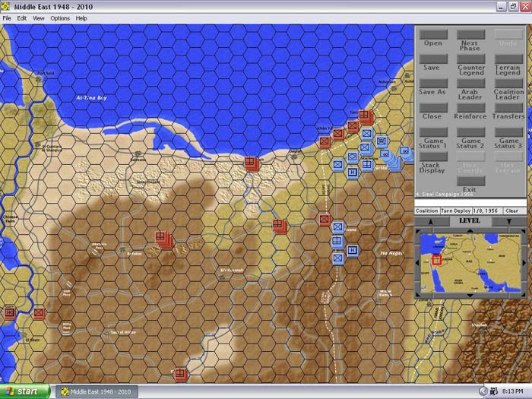This screenshot has height=399, width=532.
Task: Select the red stack on the El Arish coast
Action: click(252, 163)
